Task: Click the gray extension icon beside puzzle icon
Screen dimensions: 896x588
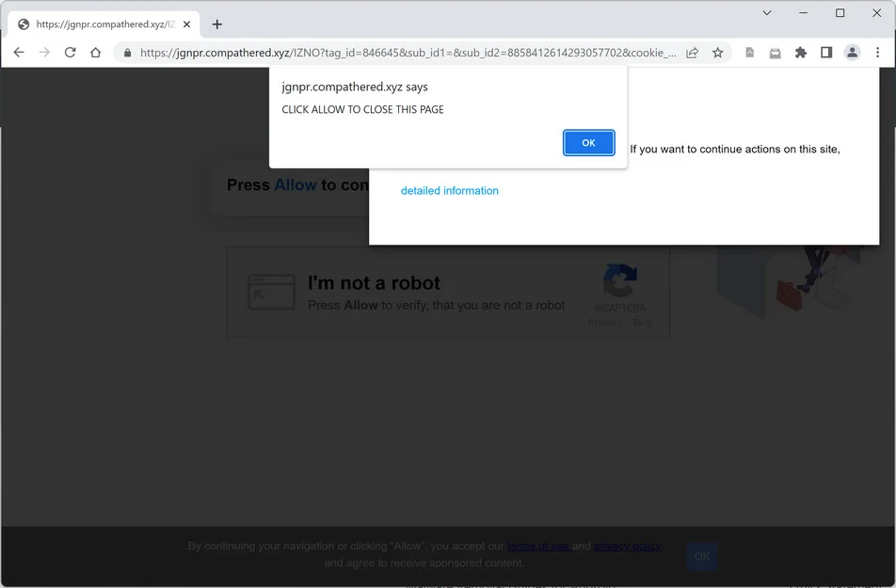Action: point(775,53)
